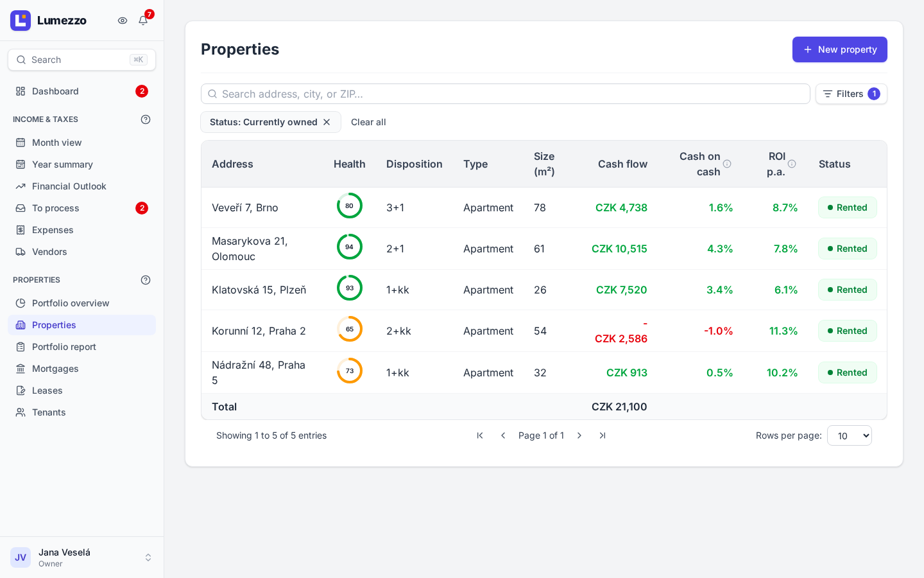Expand the Jana Veselá account switcher
924x578 pixels.
click(81, 557)
